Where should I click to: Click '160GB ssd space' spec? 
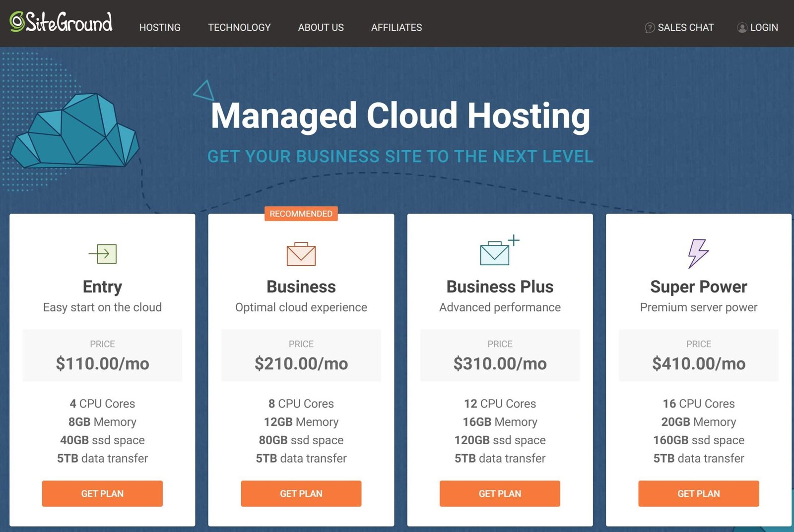tap(699, 440)
